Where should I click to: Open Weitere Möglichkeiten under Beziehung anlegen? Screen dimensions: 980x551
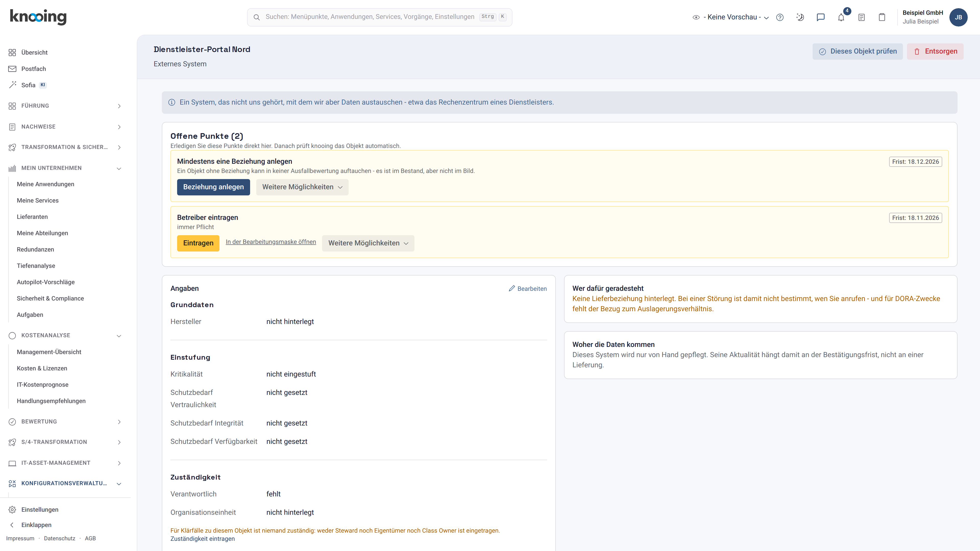(x=302, y=187)
